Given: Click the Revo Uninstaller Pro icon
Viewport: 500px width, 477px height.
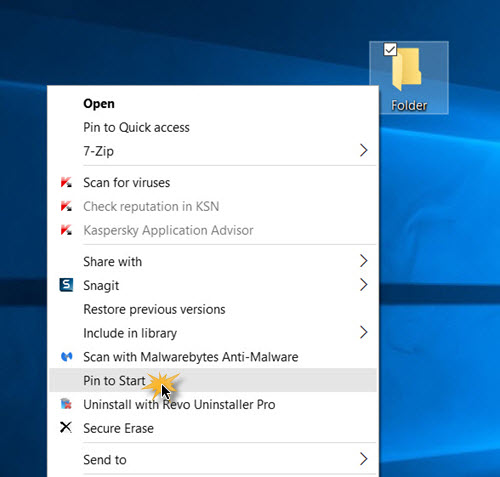Looking at the screenshot, I should [x=66, y=404].
